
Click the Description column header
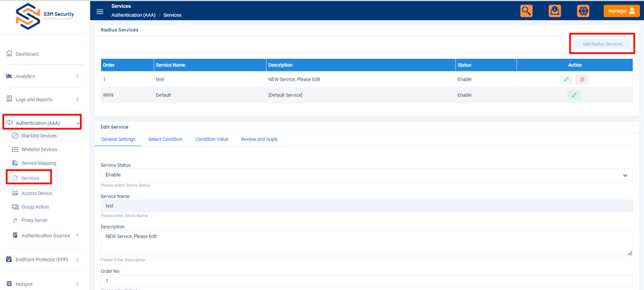(x=361, y=65)
